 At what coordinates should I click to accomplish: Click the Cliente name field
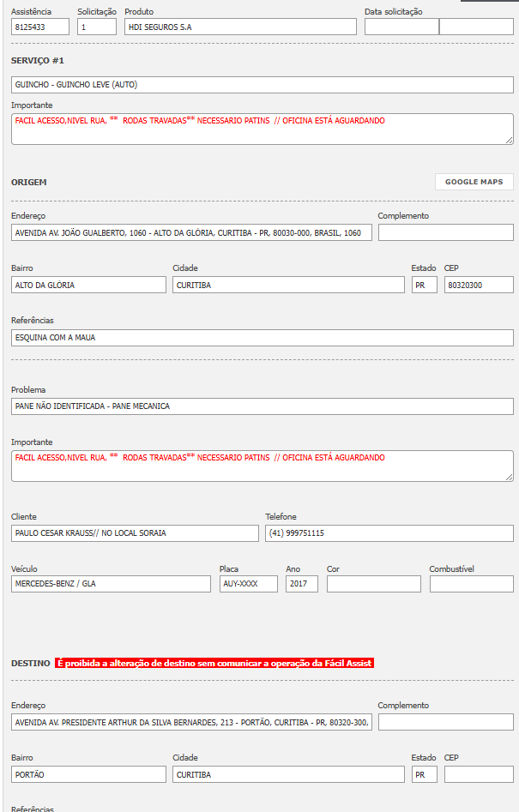tap(135, 533)
